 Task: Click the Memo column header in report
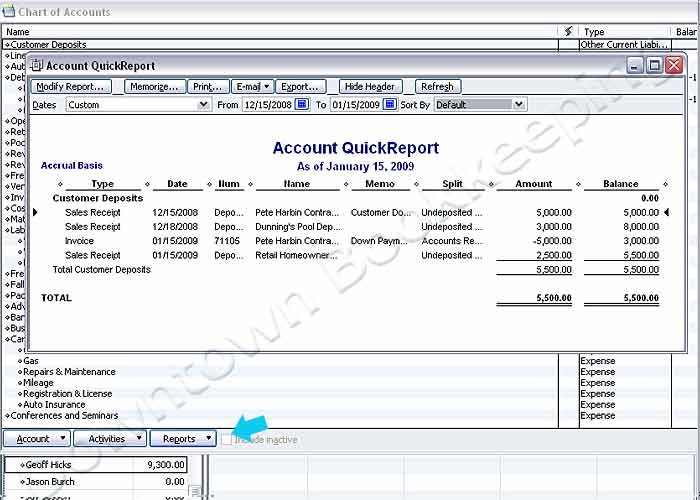point(380,184)
